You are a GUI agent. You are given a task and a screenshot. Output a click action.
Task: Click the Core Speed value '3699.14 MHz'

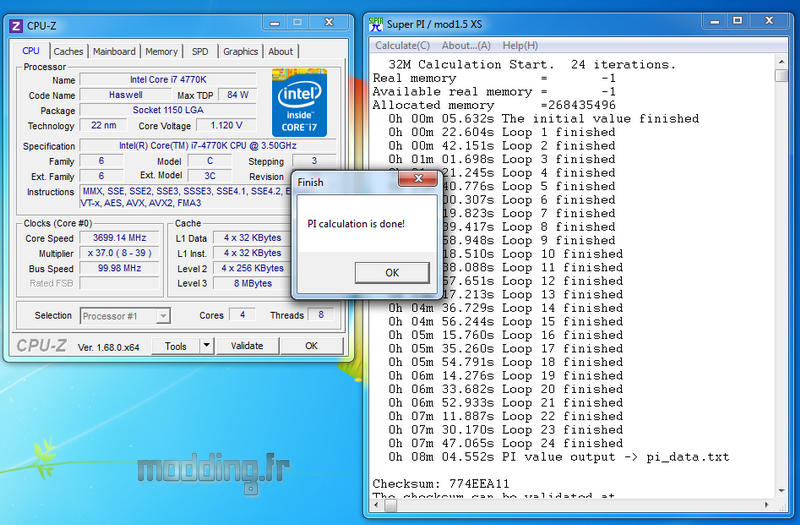[119, 238]
